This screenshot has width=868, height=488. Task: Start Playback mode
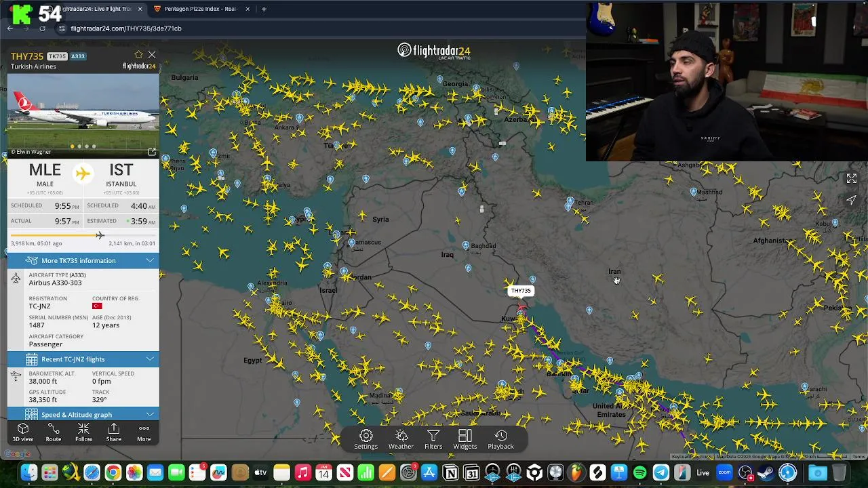501,439
